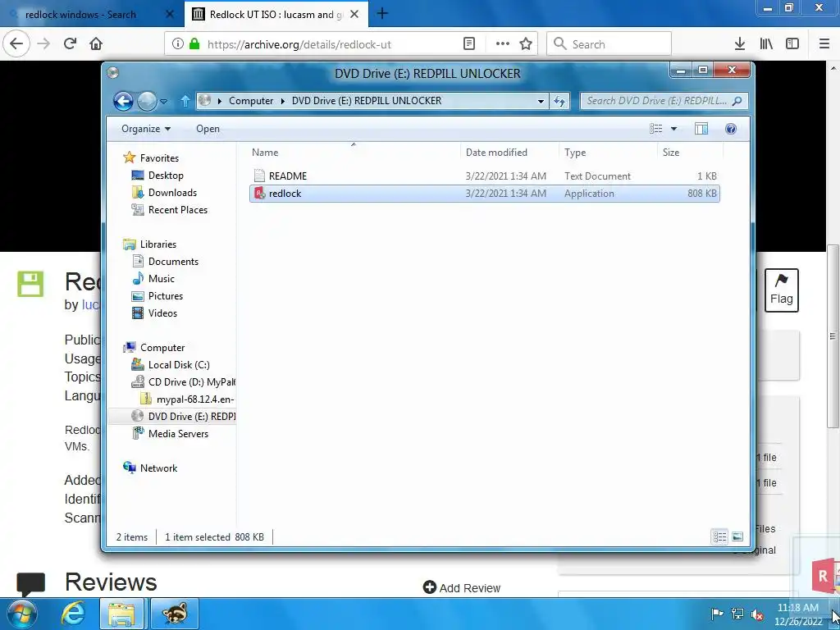Sort by Size column header
840x630 pixels.
click(690, 152)
